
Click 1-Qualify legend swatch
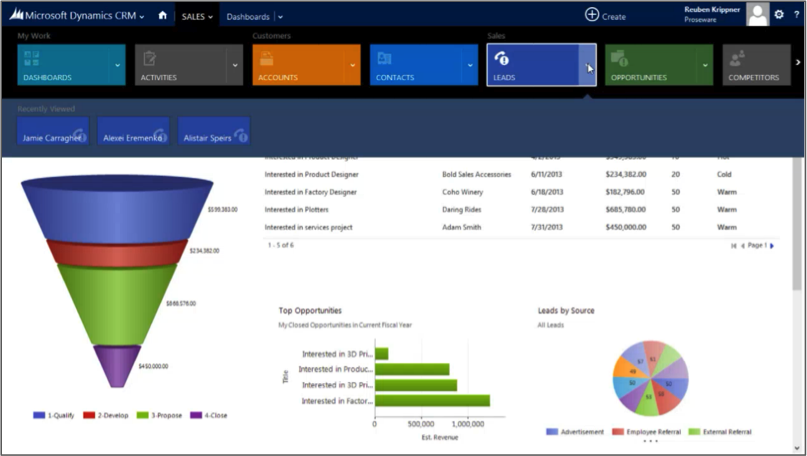click(39, 415)
